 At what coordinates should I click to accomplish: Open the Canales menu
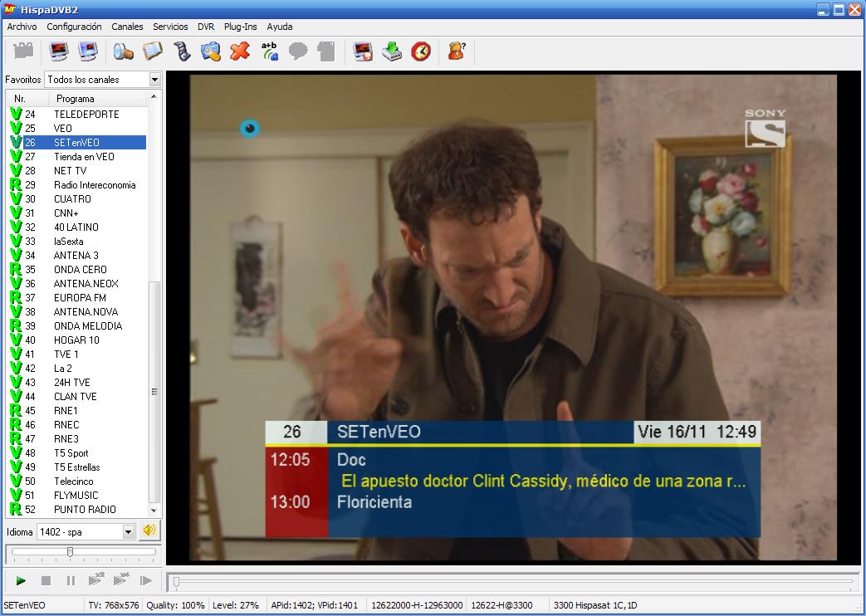pyautogui.click(x=127, y=27)
